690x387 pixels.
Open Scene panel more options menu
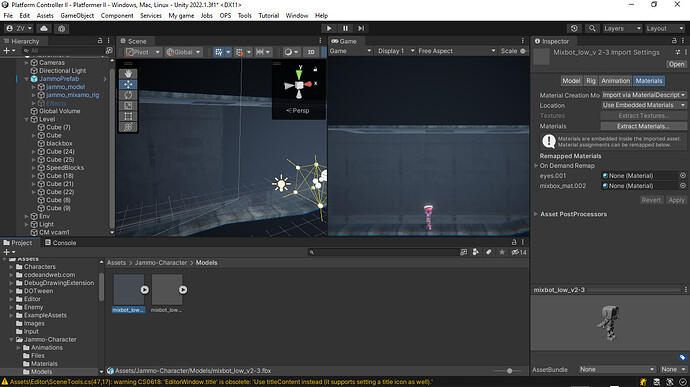point(320,41)
